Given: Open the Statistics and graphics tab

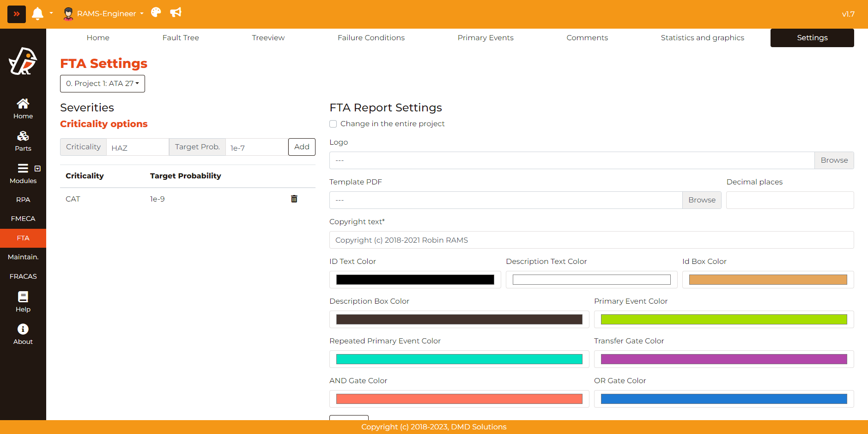Looking at the screenshot, I should pyautogui.click(x=702, y=38).
